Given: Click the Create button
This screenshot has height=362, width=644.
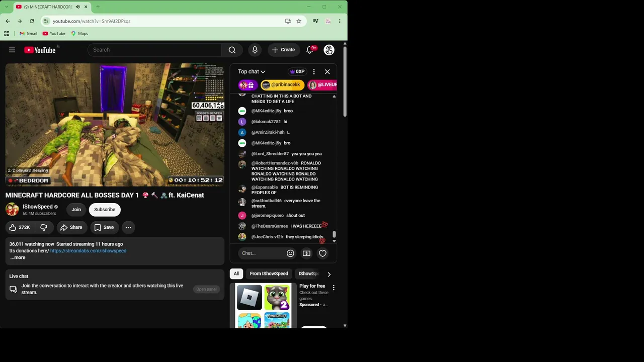Looking at the screenshot, I should pos(283,50).
